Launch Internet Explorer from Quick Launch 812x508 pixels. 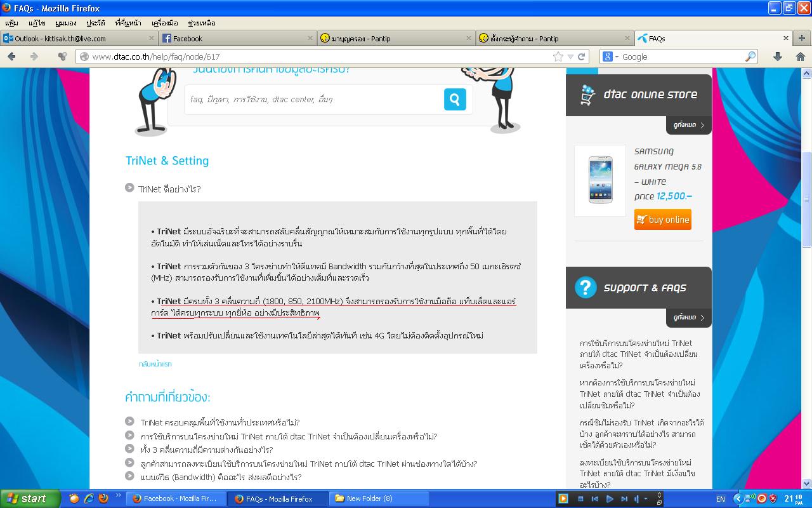pos(89,498)
